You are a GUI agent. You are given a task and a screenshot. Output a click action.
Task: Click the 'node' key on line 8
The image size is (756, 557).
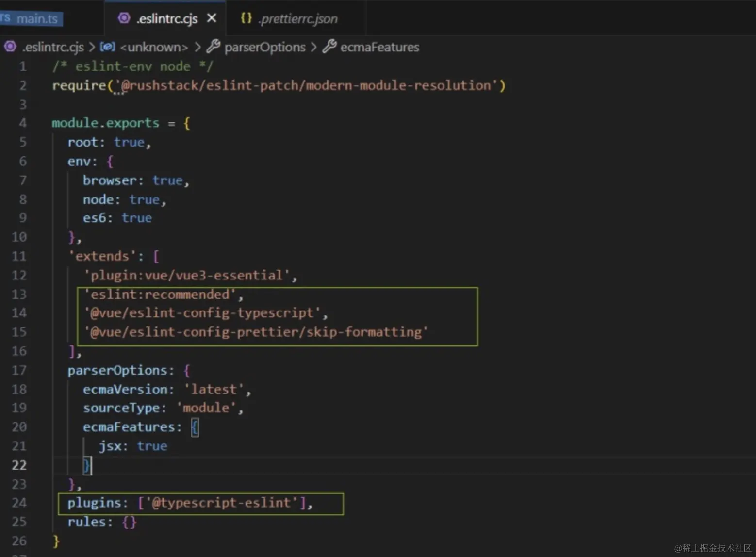[x=98, y=200]
